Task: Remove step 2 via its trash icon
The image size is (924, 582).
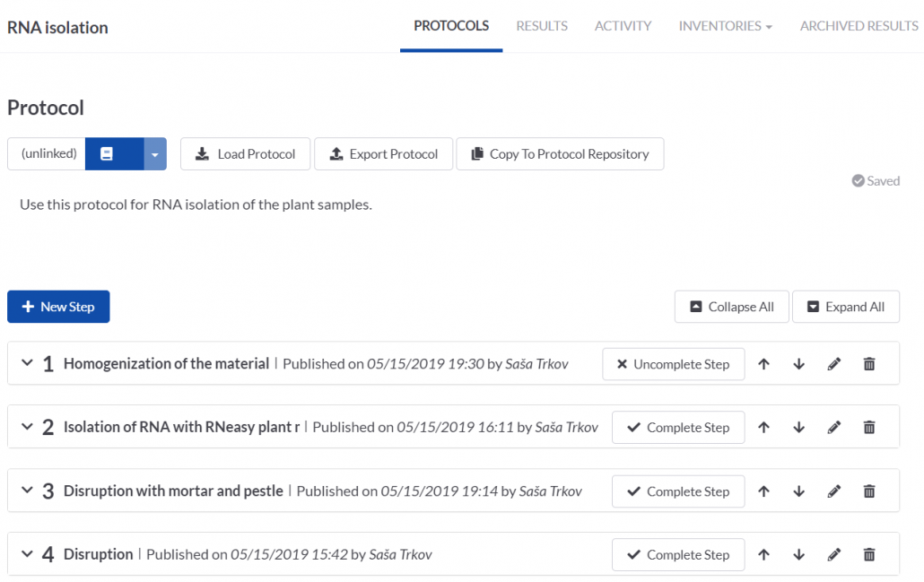Action: [868, 427]
